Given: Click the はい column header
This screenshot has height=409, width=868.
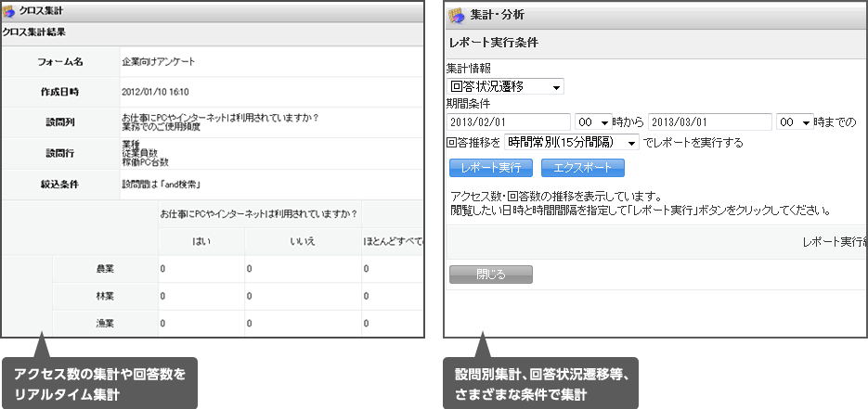Looking at the screenshot, I should click(201, 241).
